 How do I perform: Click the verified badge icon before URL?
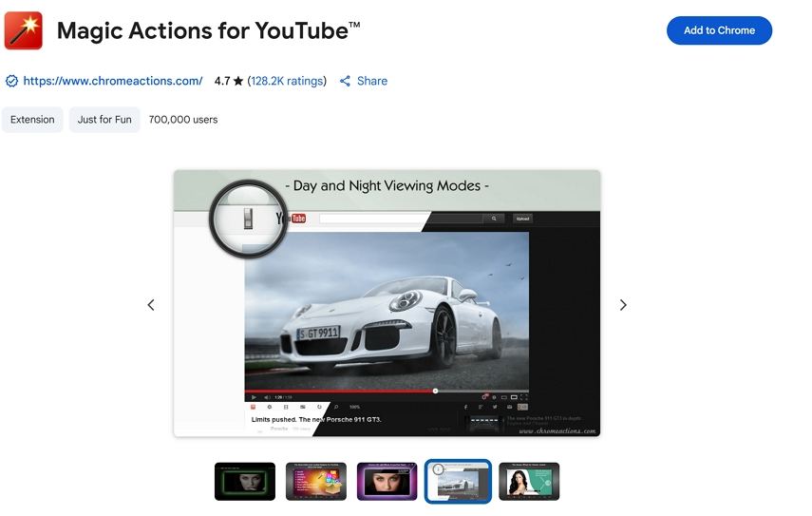(11, 81)
